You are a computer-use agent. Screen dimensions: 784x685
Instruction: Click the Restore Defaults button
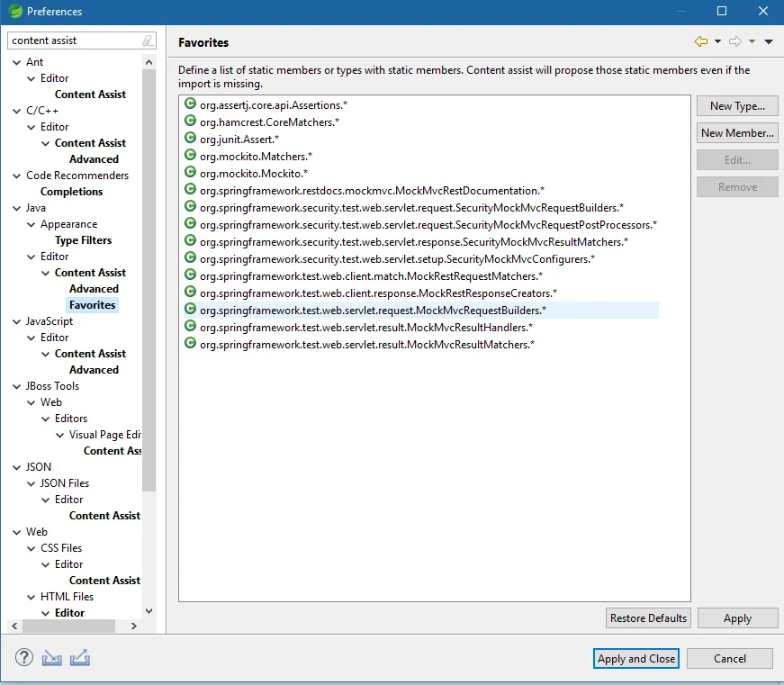[648, 618]
